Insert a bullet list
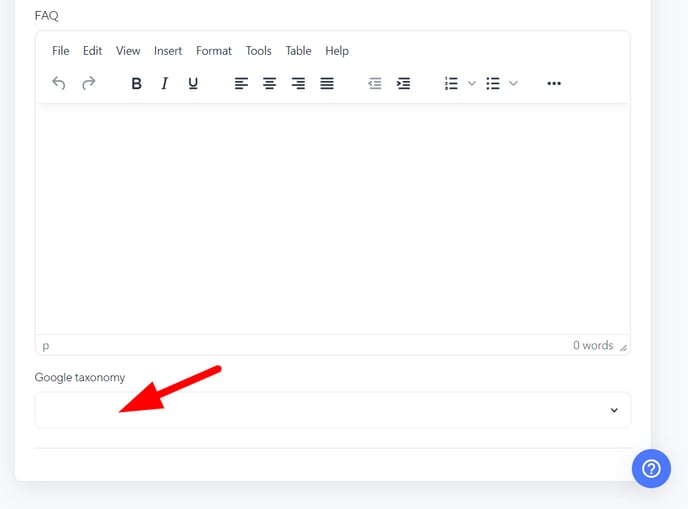This screenshot has height=509, width=688. click(x=493, y=84)
